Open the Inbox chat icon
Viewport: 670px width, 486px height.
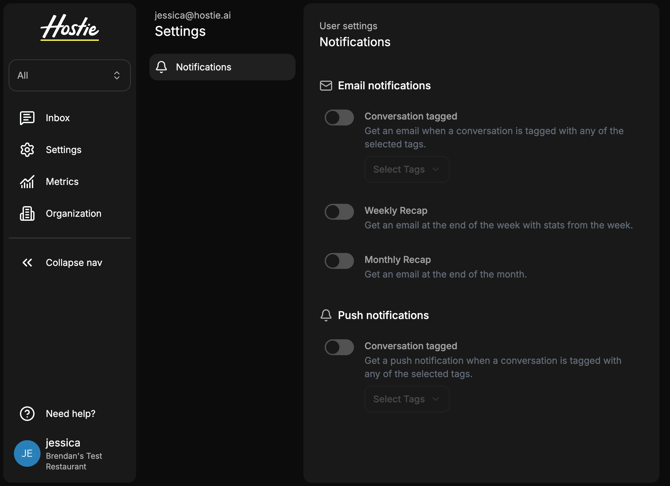pos(27,118)
